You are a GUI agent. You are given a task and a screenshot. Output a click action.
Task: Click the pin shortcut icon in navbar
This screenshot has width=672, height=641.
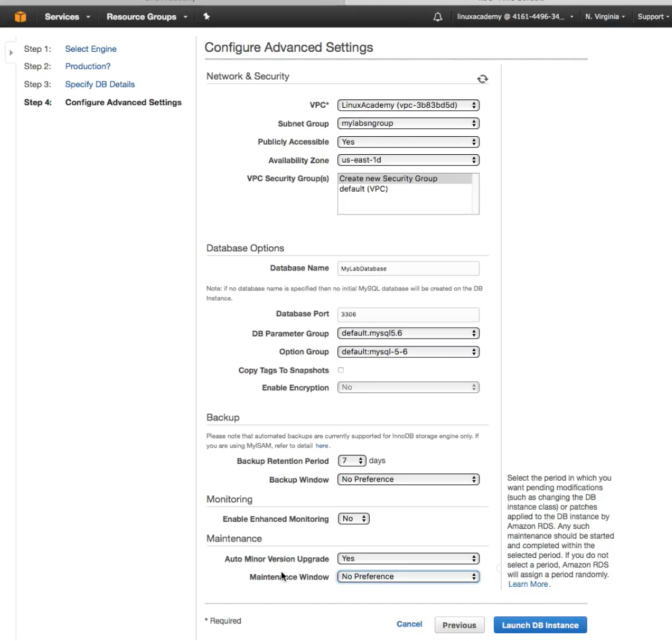coord(207,17)
